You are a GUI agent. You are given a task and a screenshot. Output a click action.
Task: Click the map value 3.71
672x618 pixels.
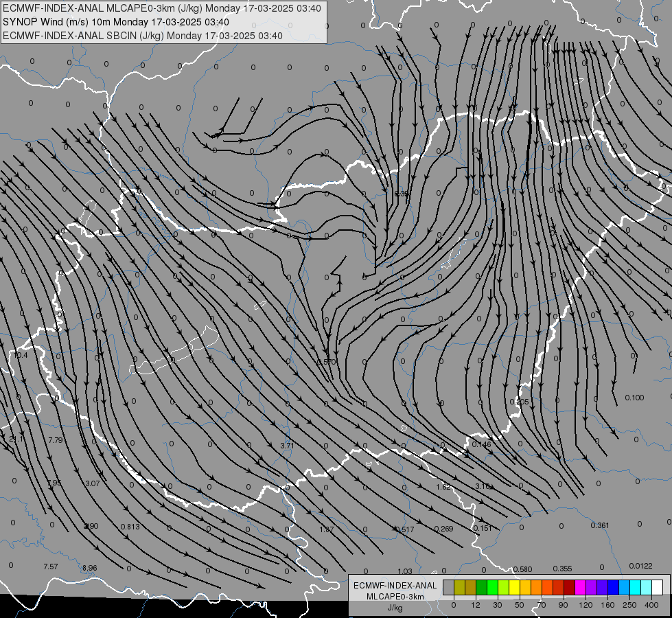pos(287,446)
